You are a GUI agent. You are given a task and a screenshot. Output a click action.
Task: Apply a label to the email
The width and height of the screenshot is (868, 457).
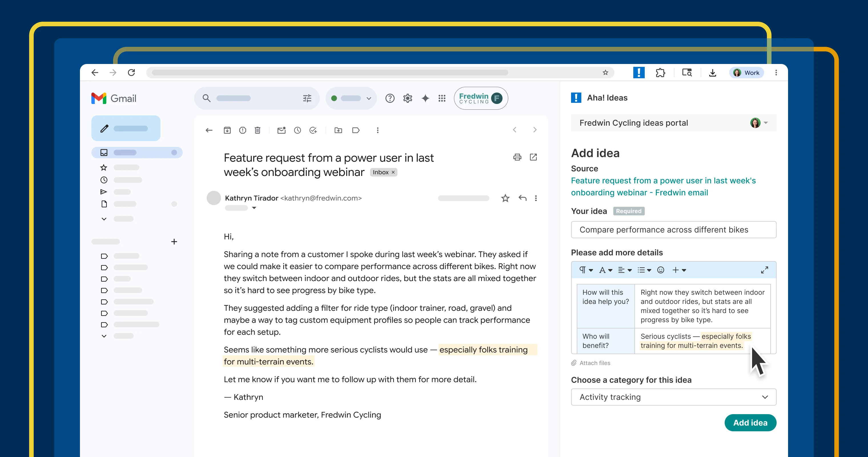click(x=356, y=130)
